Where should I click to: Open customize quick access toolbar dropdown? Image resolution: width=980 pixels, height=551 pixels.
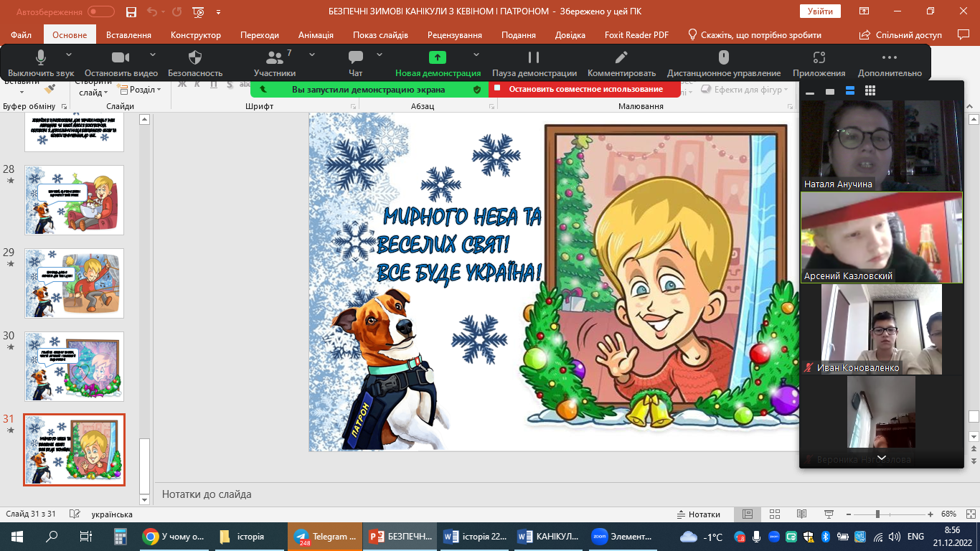[x=219, y=11]
